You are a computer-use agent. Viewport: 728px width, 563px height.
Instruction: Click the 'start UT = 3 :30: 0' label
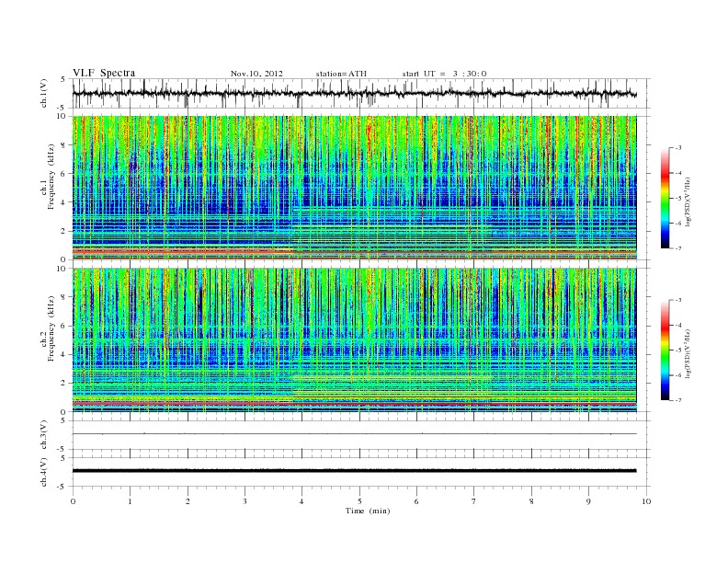click(444, 74)
